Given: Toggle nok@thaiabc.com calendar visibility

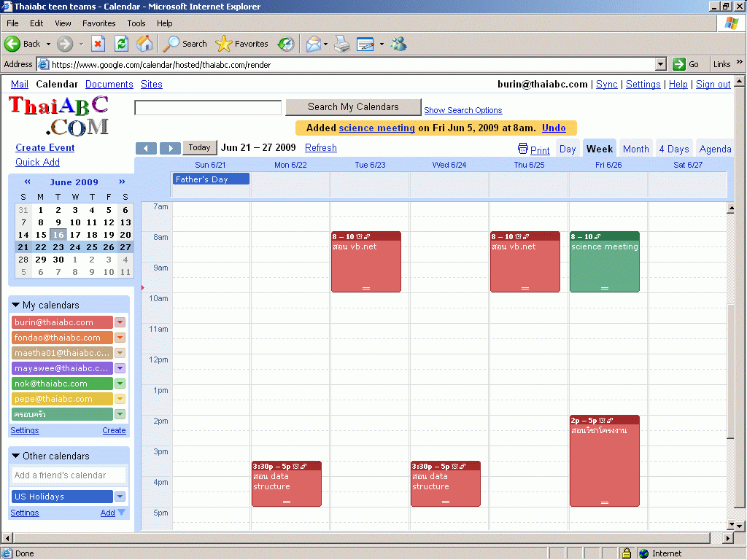Looking at the screenshot, I should (62, 384).
